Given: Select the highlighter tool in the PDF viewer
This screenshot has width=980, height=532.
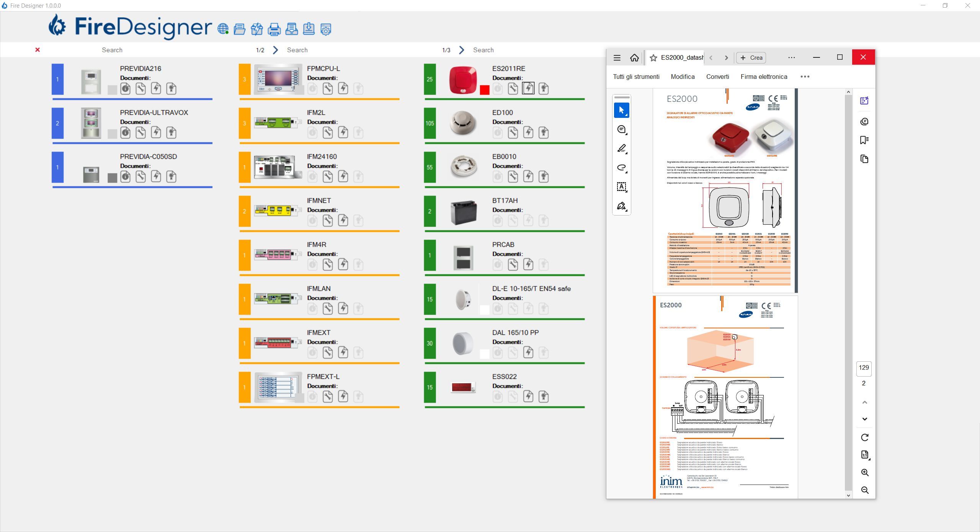Looking at the screenshot, I should point(622,149).
